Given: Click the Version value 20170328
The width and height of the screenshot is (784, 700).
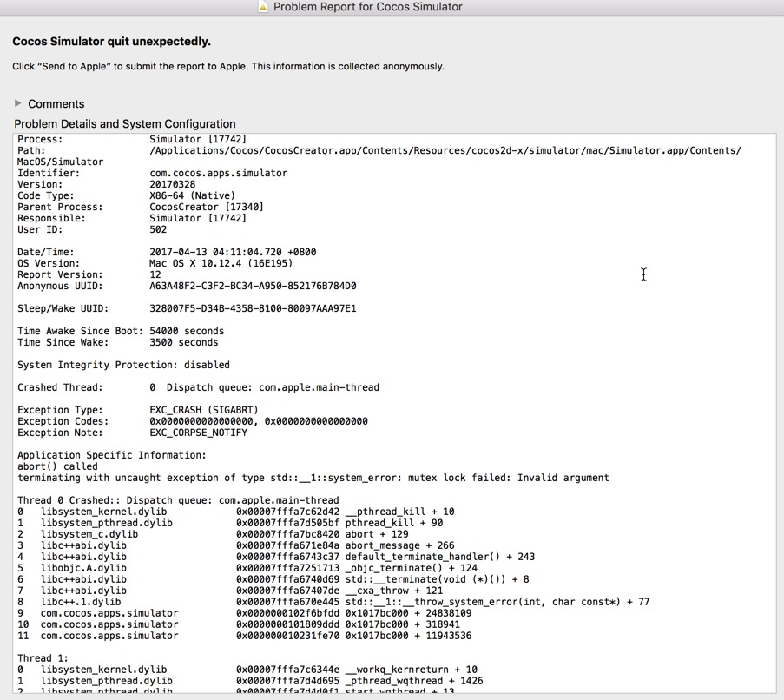Looking at the screenshot, I should [x=173, y=184].
